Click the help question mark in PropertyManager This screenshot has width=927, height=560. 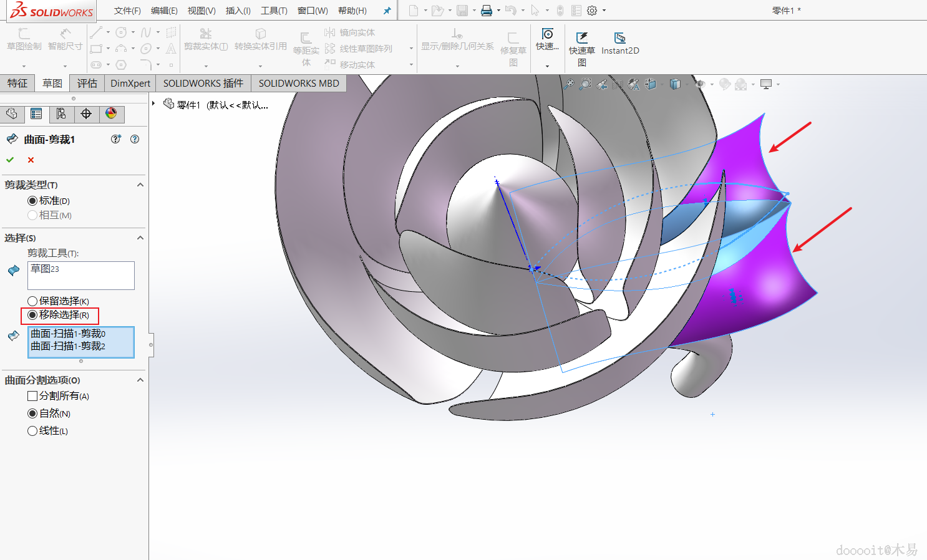pos(135,139)
